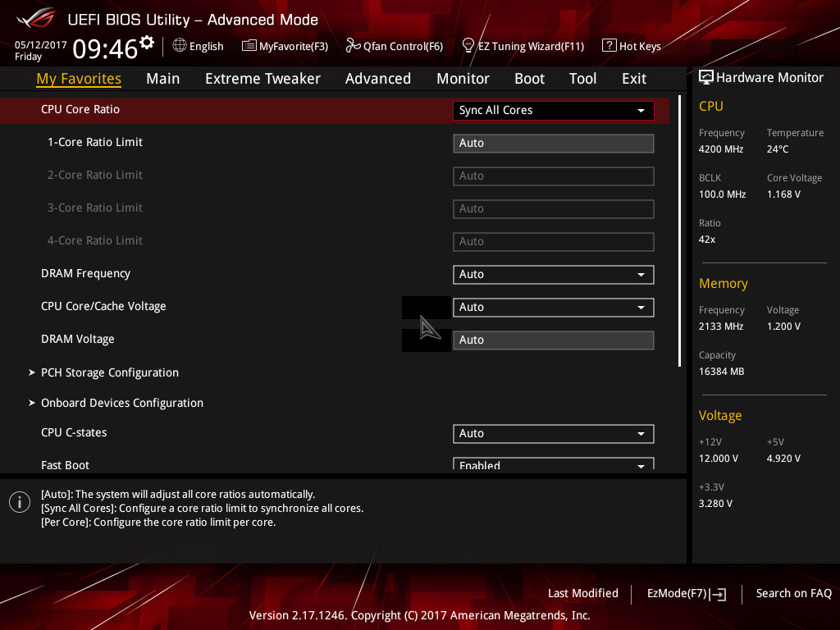Click Search on FAQ
This screenshot has height=630, width=840.
click(793, 593)
